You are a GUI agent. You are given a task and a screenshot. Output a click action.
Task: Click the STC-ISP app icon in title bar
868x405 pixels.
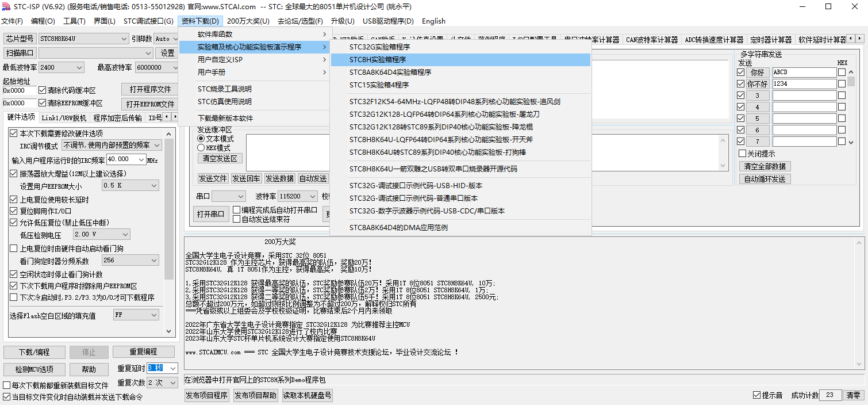pos(7,7)
